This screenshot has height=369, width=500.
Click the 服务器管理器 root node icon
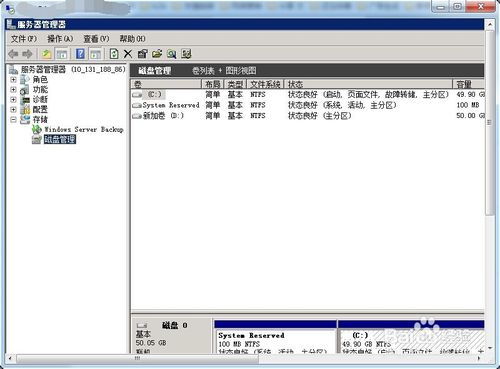point(13,69)
